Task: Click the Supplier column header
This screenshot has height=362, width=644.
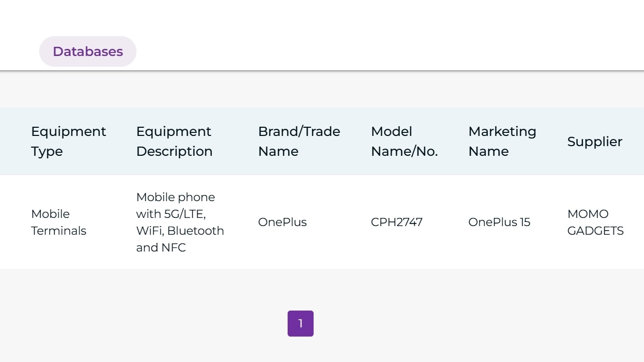Action: click(x=595, y=142)
